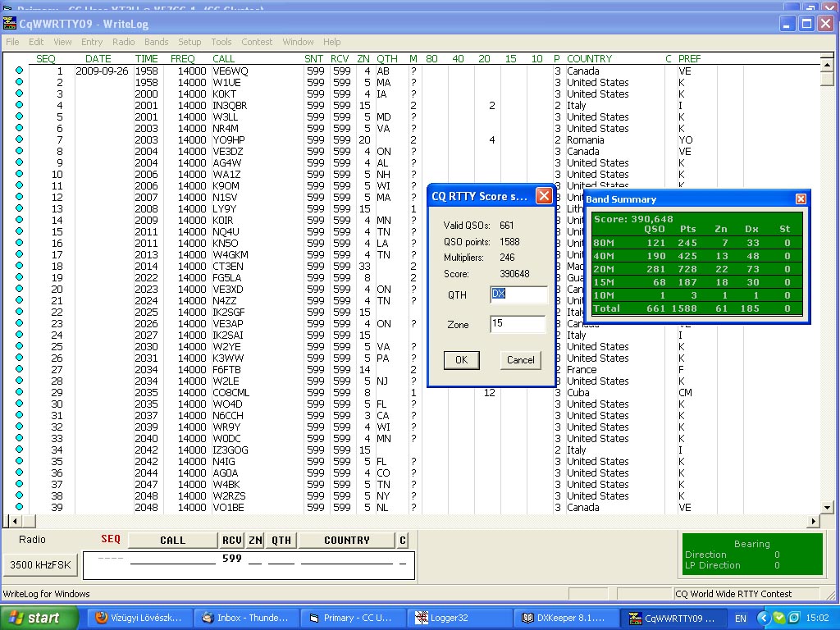Click the Bearing direction panel
Screen dimensions: 840x630
pos(752,555)
